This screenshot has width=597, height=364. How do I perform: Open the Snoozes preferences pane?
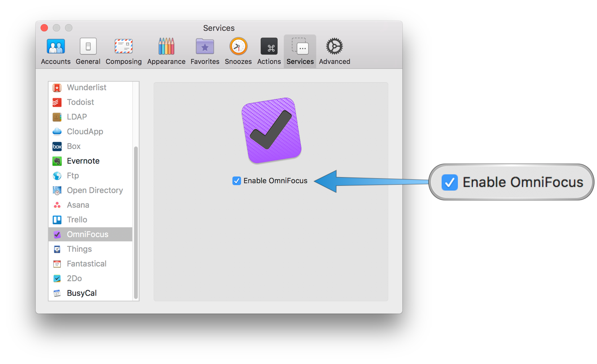(238, 51)
